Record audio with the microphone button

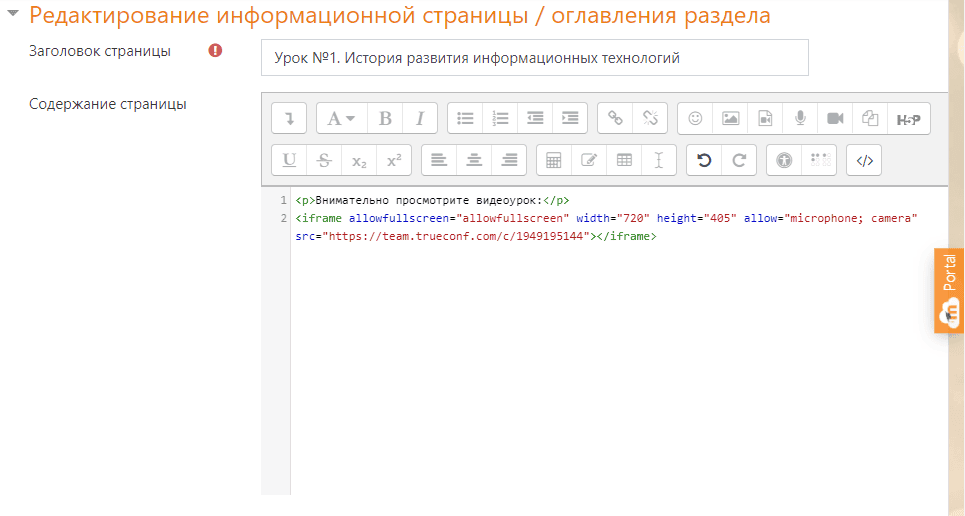(800, 118)
